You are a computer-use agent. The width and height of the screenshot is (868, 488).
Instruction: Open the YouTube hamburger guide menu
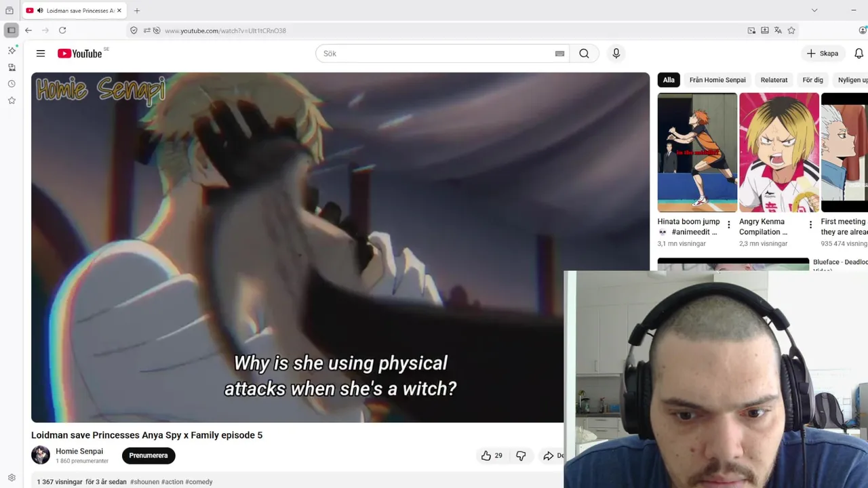coord(41,54)
